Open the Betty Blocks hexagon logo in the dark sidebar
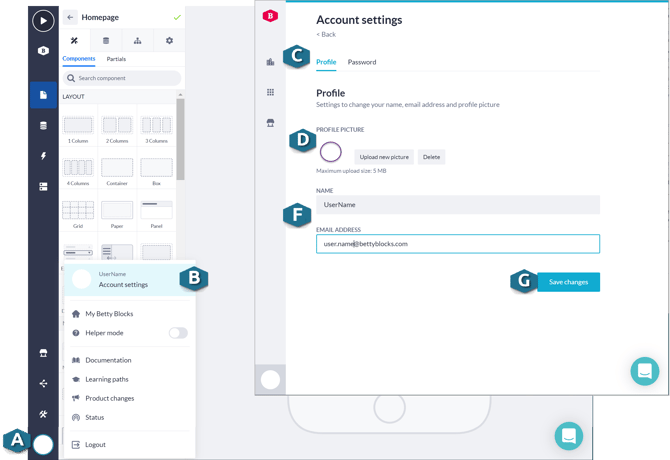Viewport: 670px width, 460px height. coord(43,51)
